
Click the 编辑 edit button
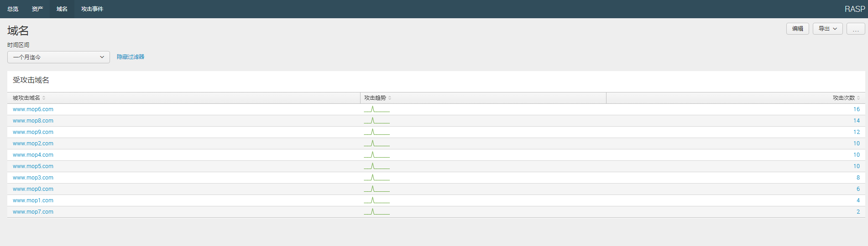pos(797,29)
